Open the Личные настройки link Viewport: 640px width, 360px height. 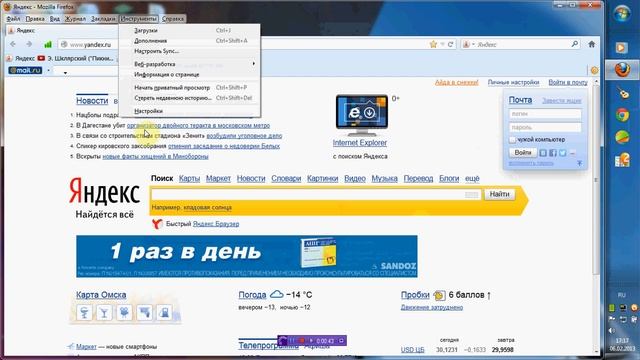pos(513,82)
